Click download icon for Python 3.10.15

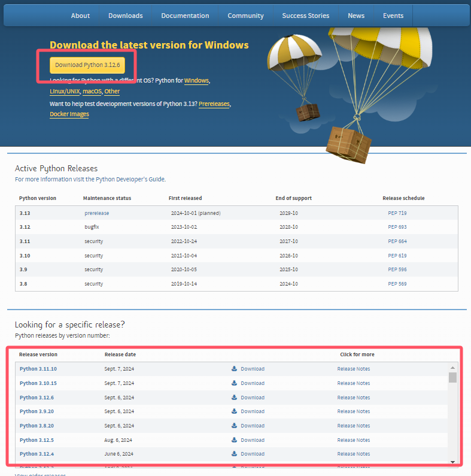coord(234,383)
